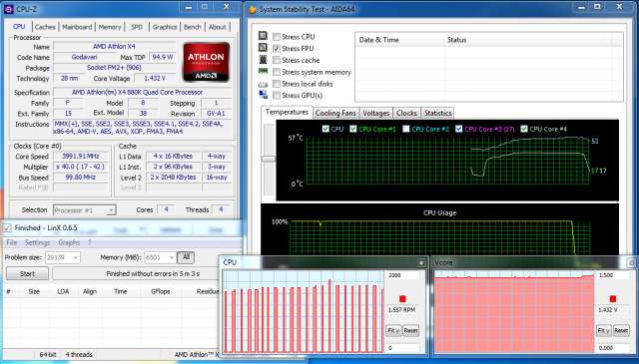Uncheck the Stress FPU checkbox

pyautogui.click(x=277, y=49)
